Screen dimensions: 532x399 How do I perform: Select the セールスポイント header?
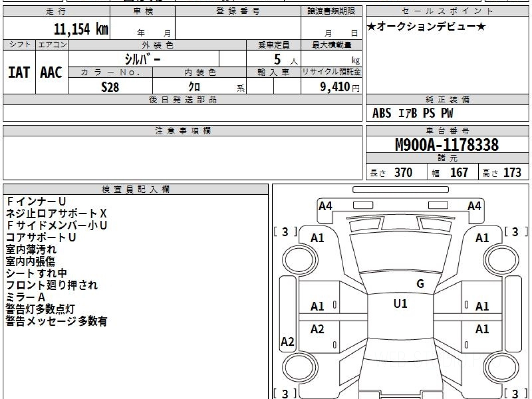point(447,11)
